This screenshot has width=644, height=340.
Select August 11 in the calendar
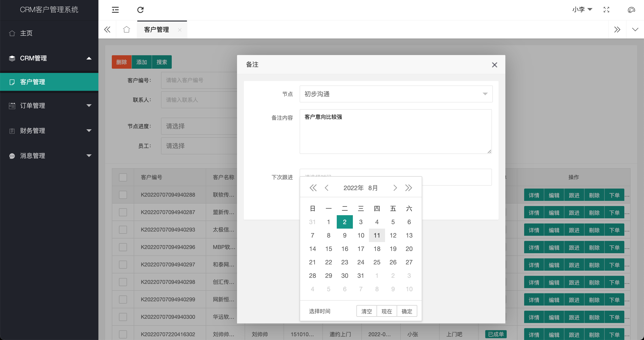[x=377, y=235]
